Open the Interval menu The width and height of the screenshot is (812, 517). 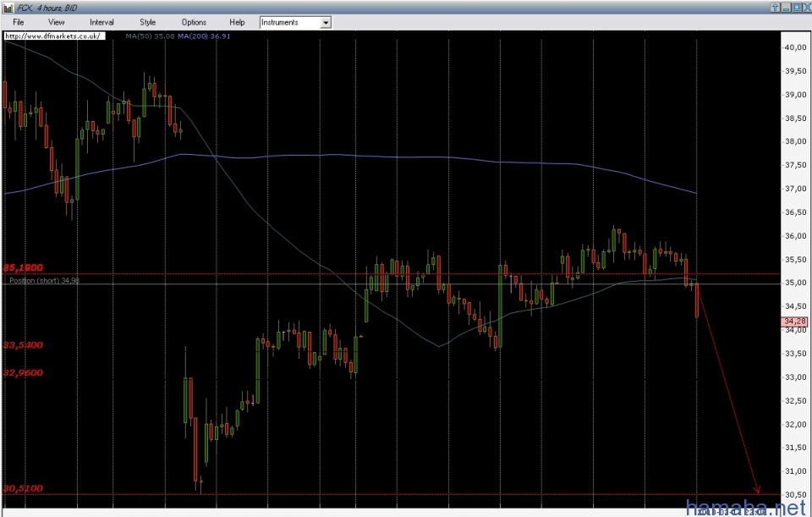click(101, 22)
